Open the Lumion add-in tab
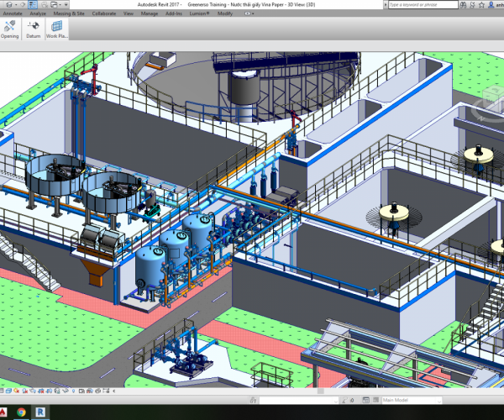504x420 pixels. [200, 14]
